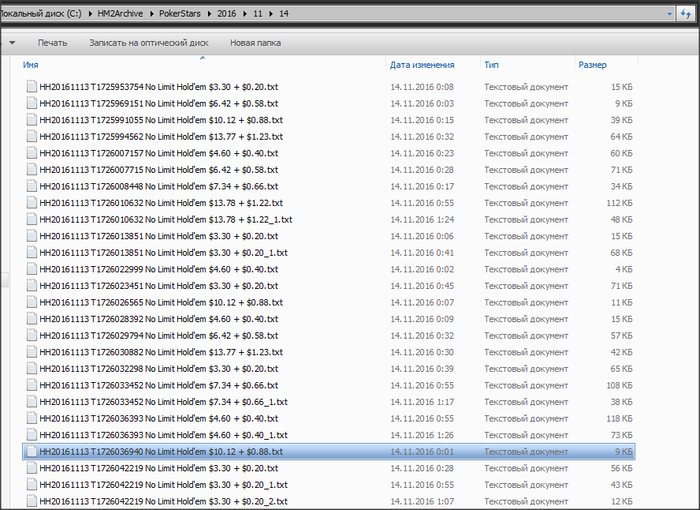
Task: Click file icon of T1726026565 $10.12 + $0.88.txt
Action: pyautogui.click(x=31, y=302)
